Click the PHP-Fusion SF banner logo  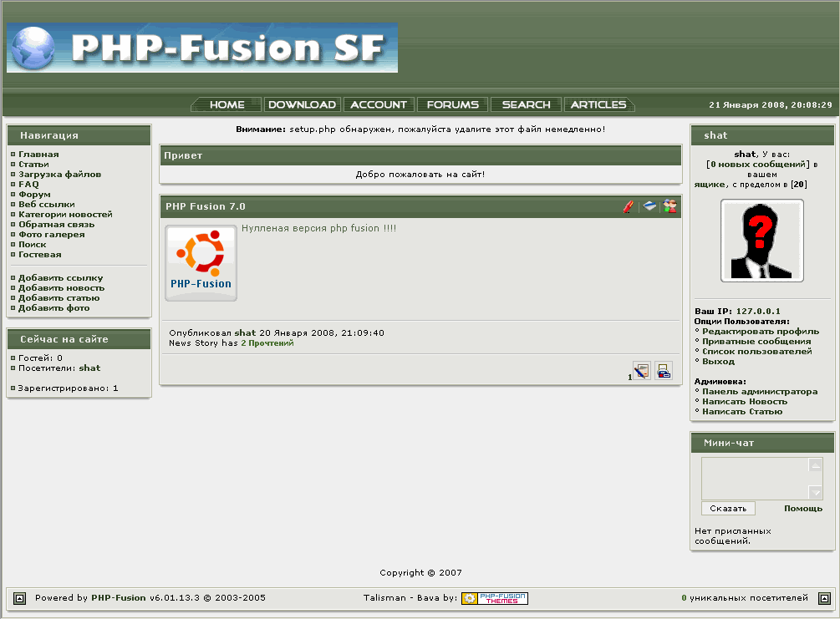coord(202,48)
